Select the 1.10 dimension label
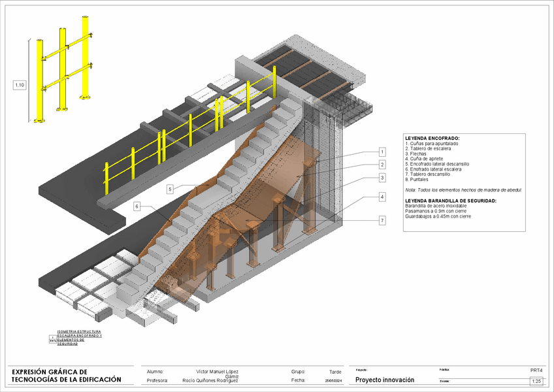The height and width of the screenshot is (392, 554). (x=20, y=85)
